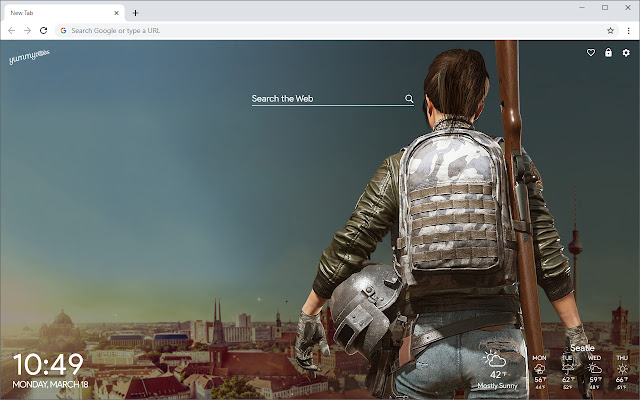
Task: Click the THU forecast 66° temperature
Action: click(x=622, y=380)
